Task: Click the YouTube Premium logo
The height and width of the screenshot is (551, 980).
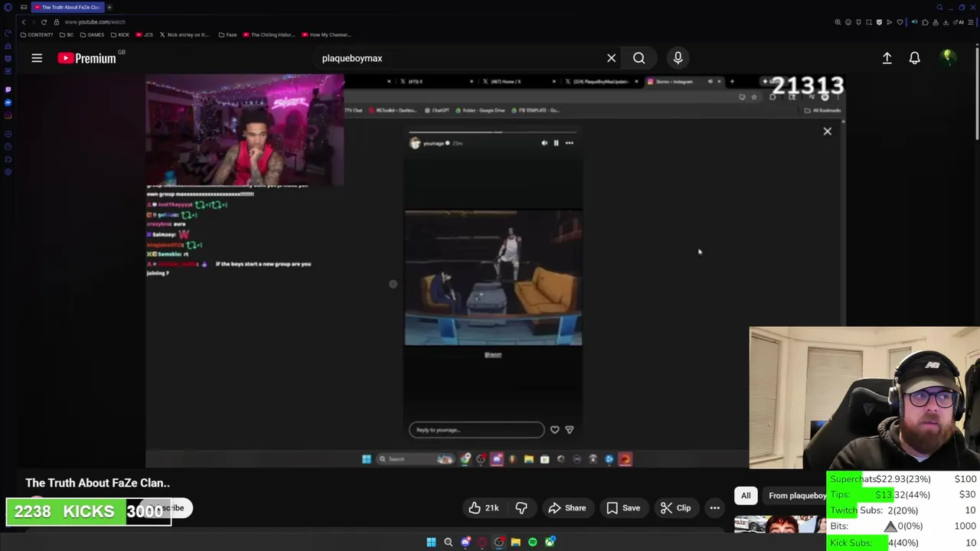Action: click(87, 58)
